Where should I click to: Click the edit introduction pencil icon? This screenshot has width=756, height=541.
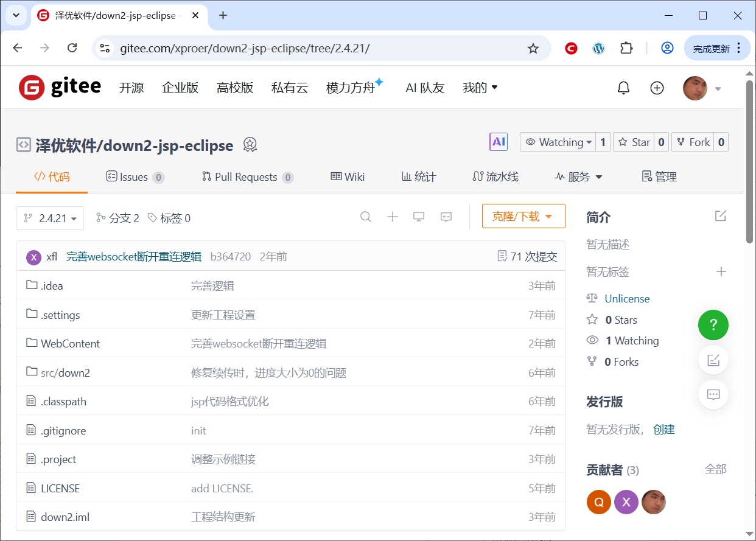click(x=721, y=216)
